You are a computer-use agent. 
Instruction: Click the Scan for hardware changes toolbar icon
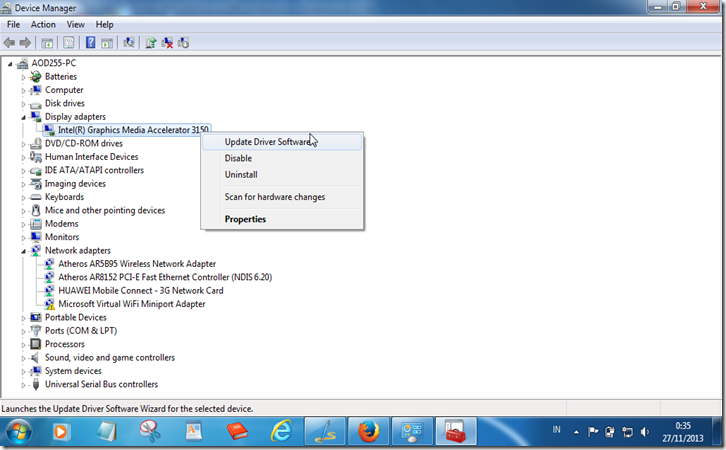pyautogui.click(x=129, y=43)
